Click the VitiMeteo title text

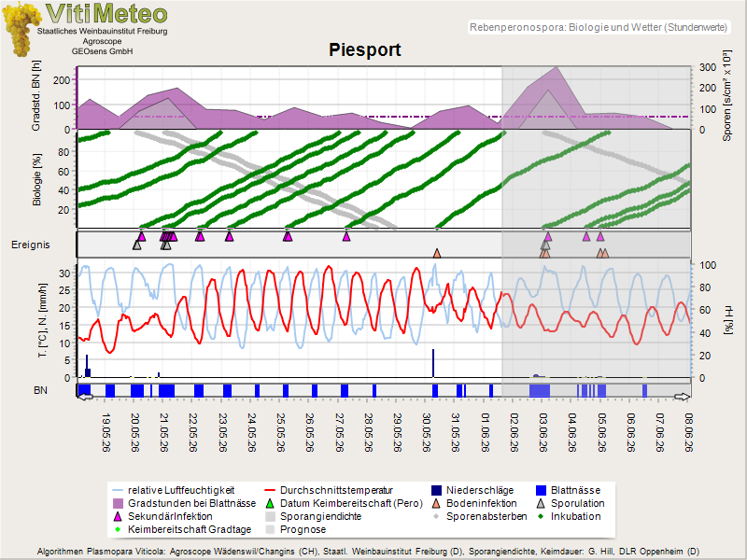point(106,13)
